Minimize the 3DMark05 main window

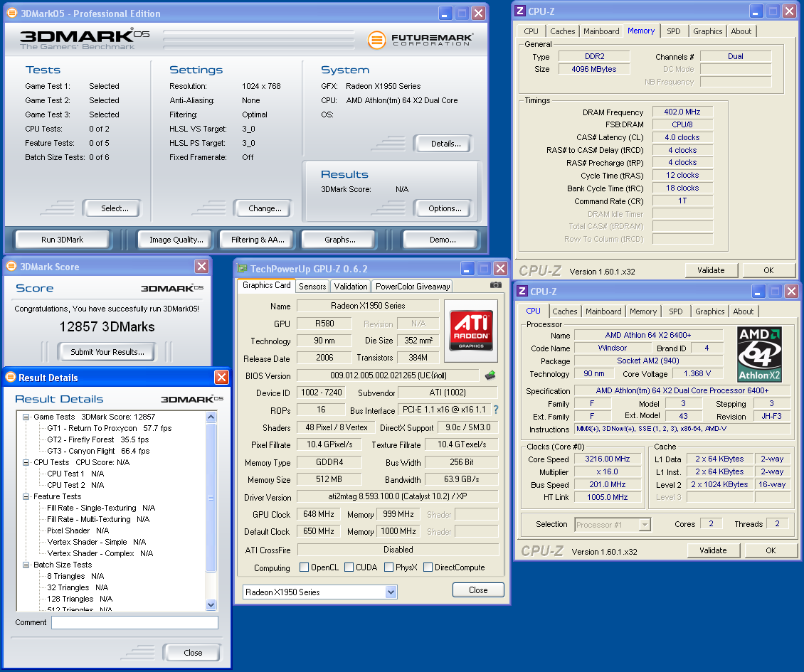point(445,14)
